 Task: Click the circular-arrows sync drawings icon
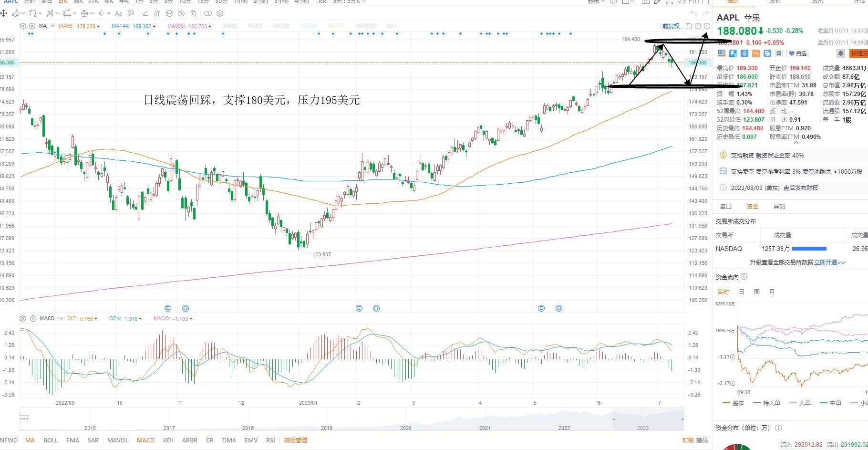click(x=169, y=13)
